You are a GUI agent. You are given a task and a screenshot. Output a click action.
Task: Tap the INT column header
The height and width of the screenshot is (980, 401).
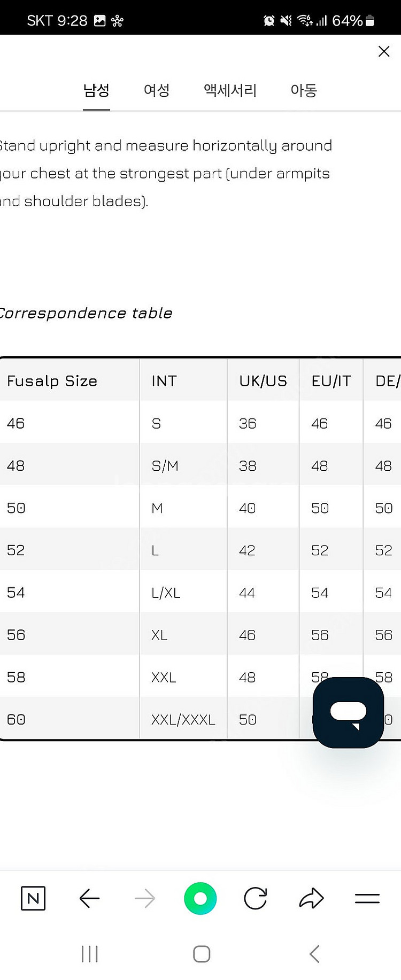point(164,381)
